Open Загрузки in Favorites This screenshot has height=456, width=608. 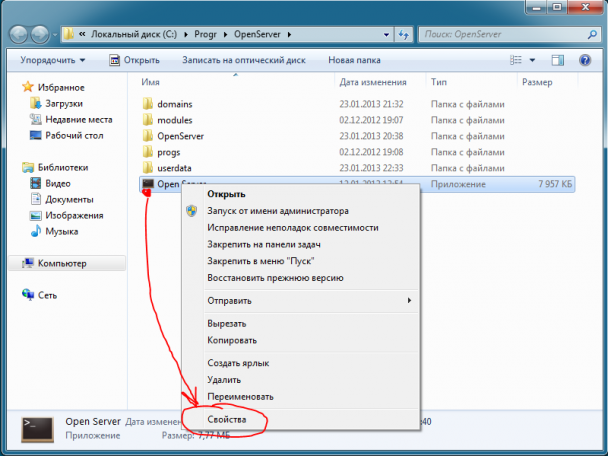click(x=57, y=104)
